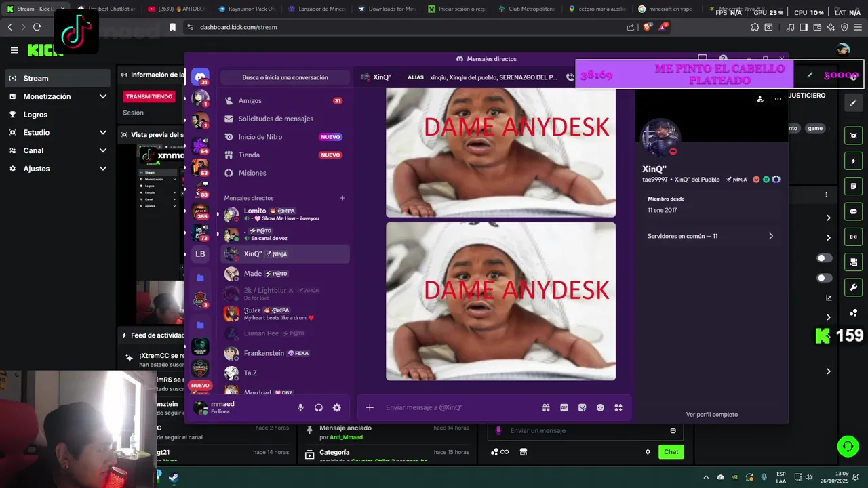Click Enviar mensaje a @XinQ" field
This screenshot has width=868, height=488.
coord(460,407)
